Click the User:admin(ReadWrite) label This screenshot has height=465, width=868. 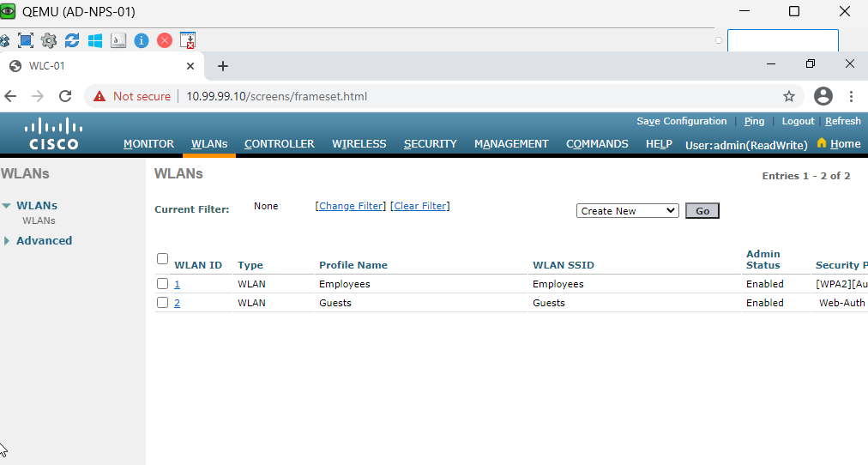[x=746, y=145]
